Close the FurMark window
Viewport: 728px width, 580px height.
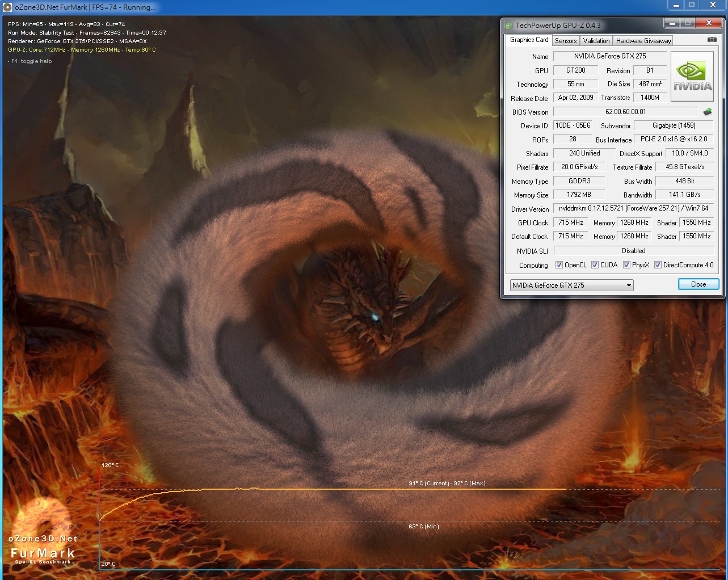click(x=713, y=5)
